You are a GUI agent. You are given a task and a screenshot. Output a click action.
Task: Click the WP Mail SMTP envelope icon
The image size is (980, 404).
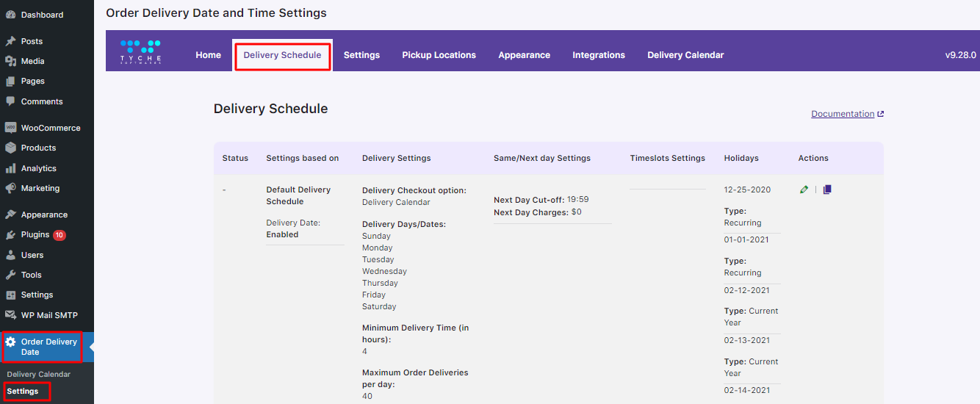(x=10, y=315)
